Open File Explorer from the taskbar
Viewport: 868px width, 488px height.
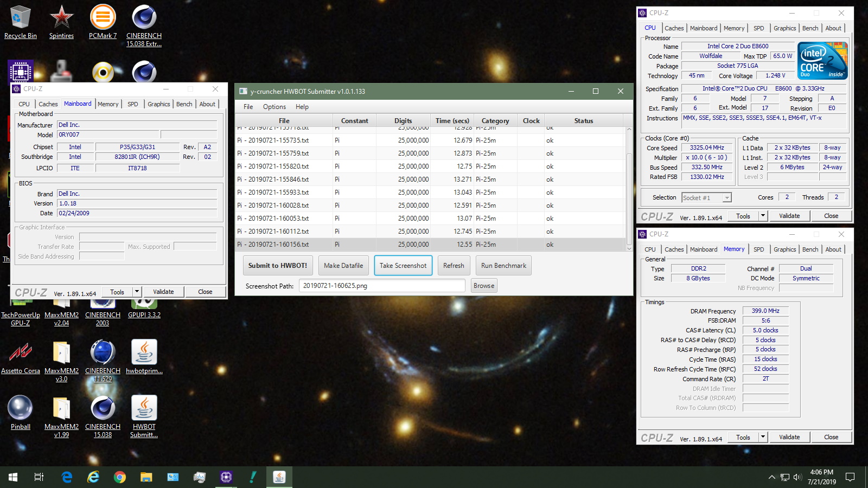pyautogui.click(x=146, y=477)
